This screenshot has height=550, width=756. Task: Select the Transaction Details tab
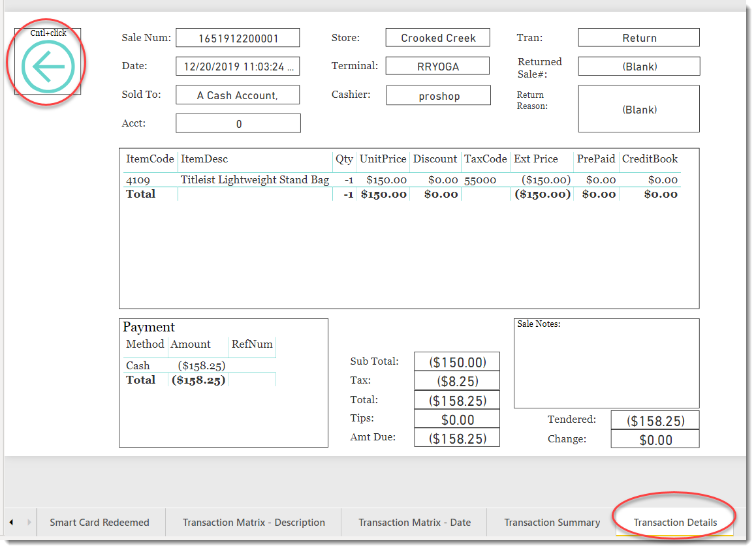point(674,522)
